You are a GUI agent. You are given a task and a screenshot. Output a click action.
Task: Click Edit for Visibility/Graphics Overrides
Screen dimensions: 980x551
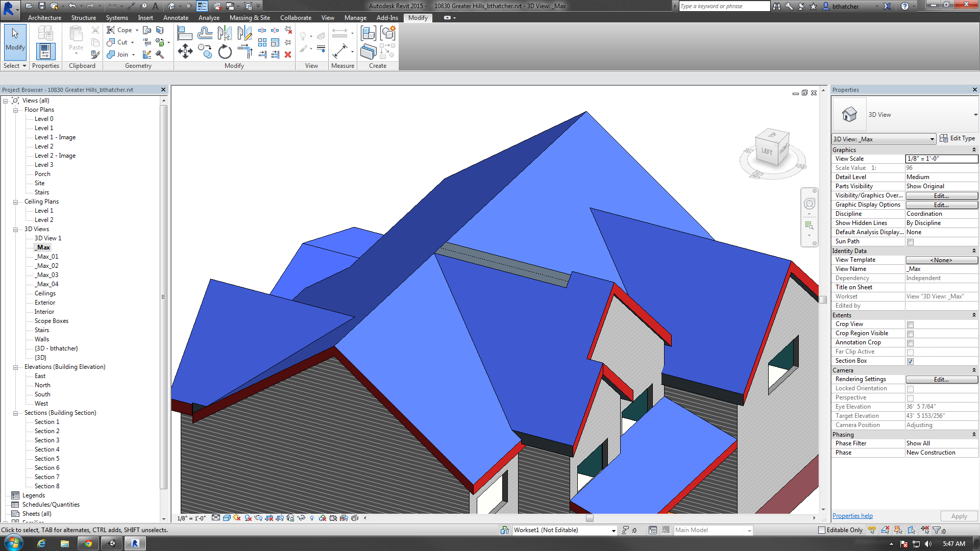pyautogui.click(x=942, y=196)
